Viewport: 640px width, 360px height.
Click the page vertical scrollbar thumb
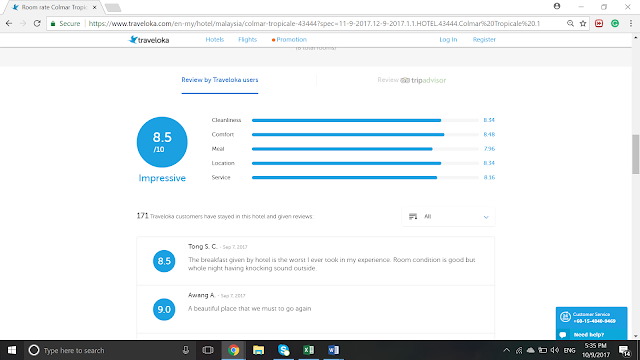[x=636, y=154]
